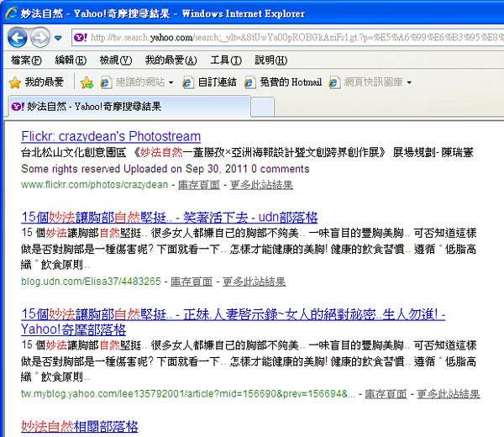
Task: Open the 網頁快訊圖庫 favorites item
Action: point(365,82)
